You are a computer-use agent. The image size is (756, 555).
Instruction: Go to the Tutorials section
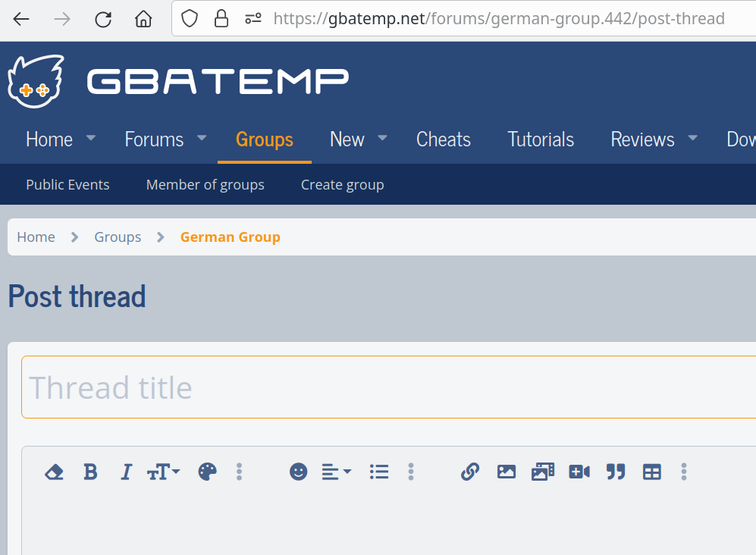541,140
